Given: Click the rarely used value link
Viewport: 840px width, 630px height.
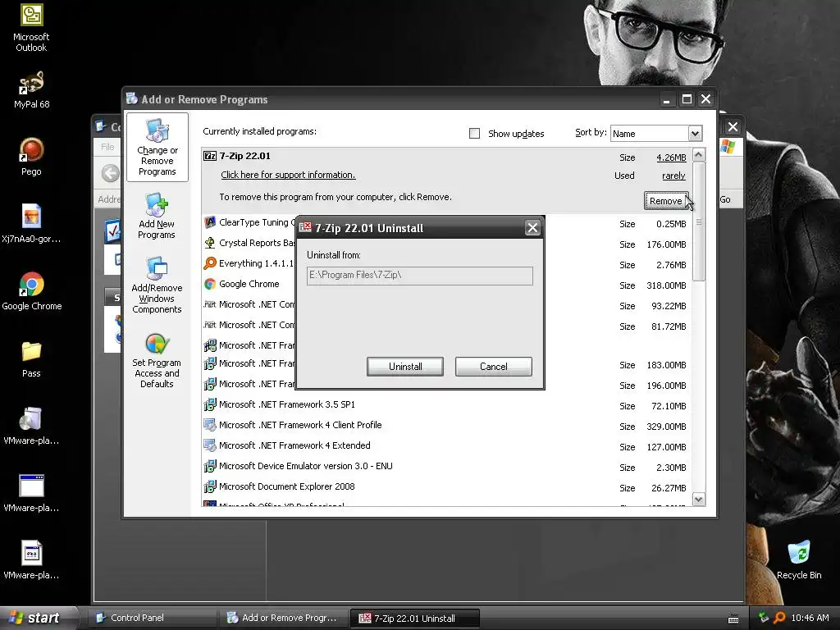Looking at the screenshot, I should [x=673, y=176].
